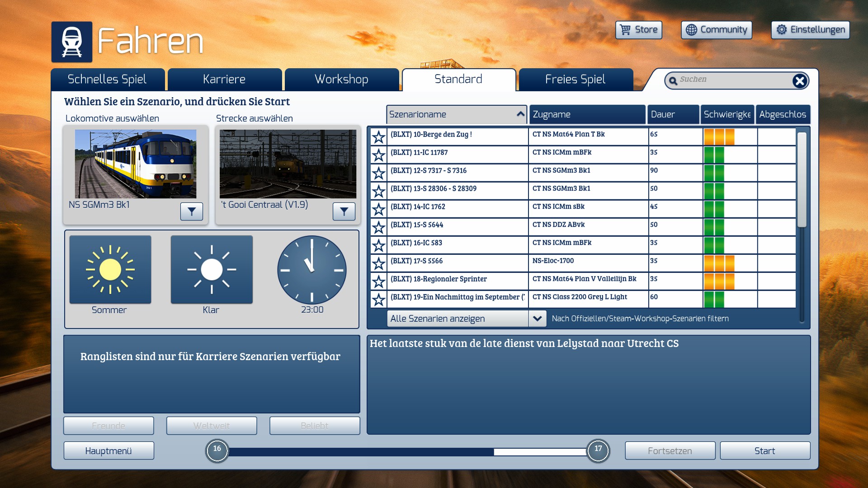This screenshot has height=488, width=868.
Task: Click the level progress bar between 16 and 17
Action: [407, 452]
